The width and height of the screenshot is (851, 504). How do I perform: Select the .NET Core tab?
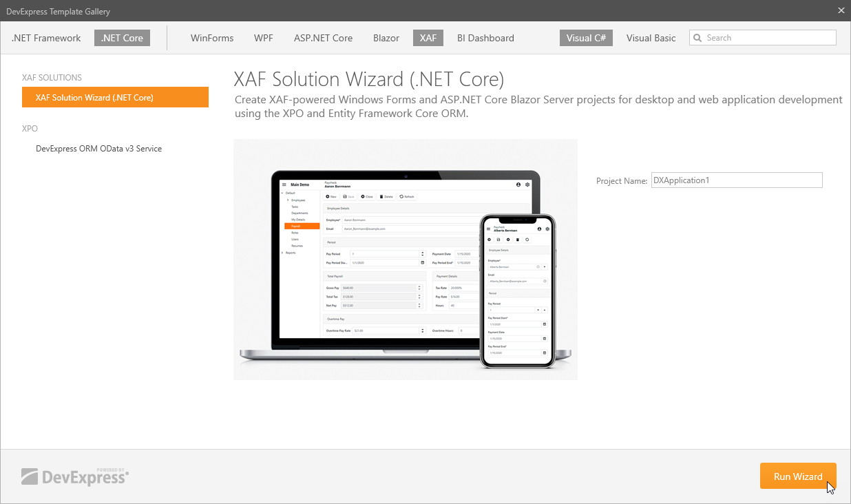pos(122,38)
